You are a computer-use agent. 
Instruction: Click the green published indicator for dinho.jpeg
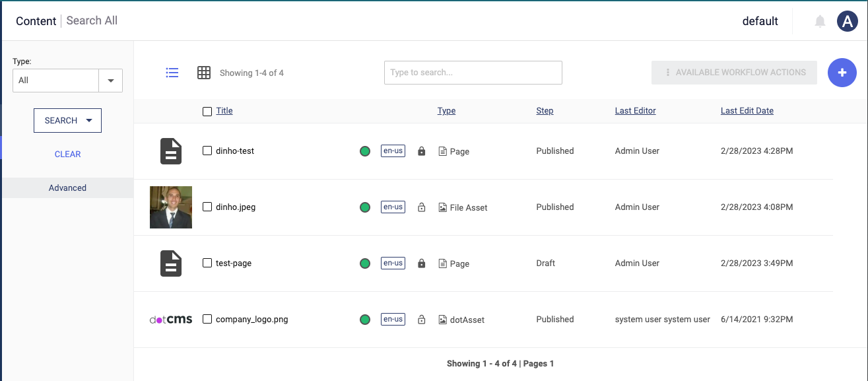point(365,207)
